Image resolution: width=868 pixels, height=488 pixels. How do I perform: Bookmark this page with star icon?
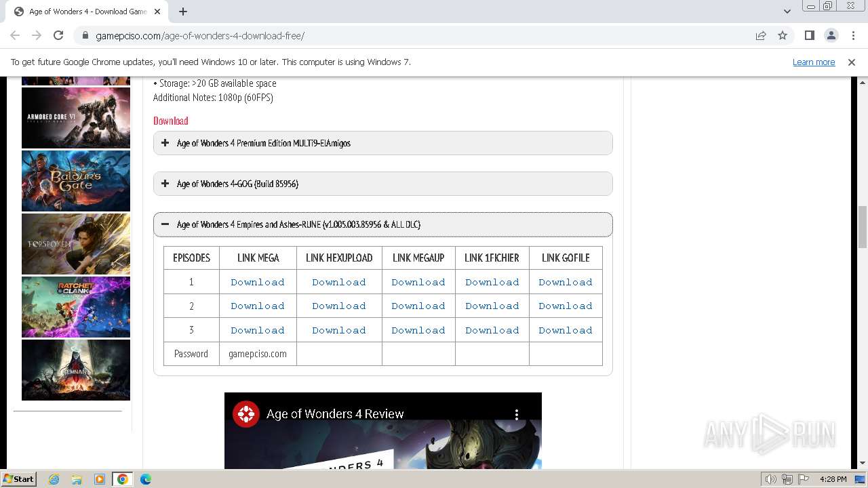[783, 35]
